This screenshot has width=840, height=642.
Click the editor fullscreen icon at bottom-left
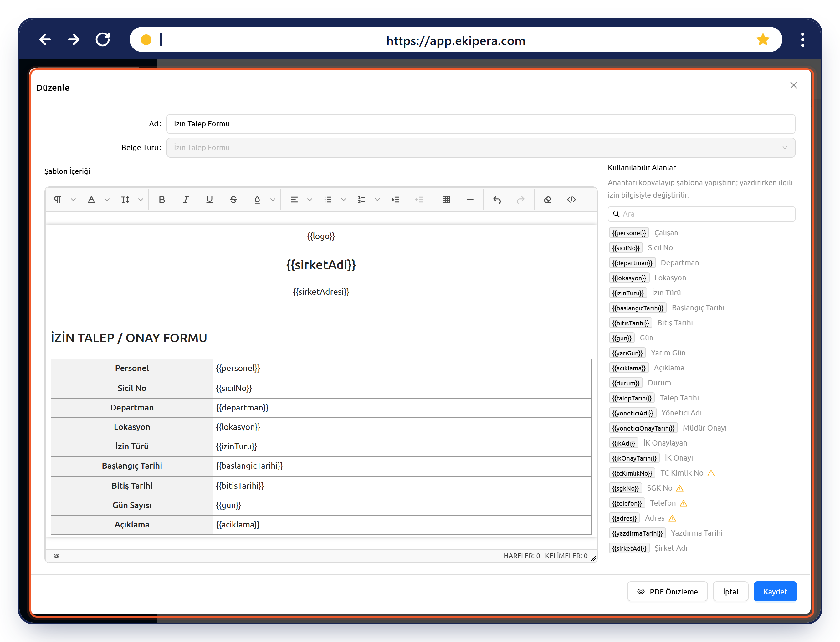coord(56,556)
